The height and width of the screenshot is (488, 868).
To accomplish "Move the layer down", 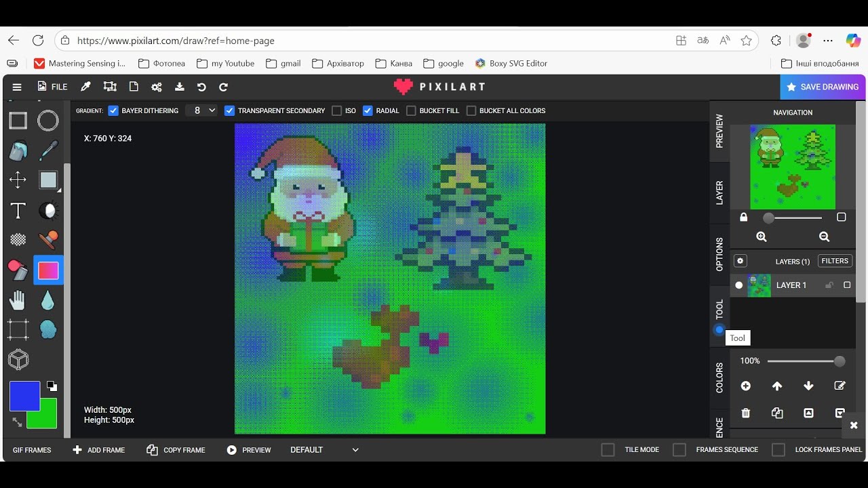I will pyautogui.click(x=808, y=386).
